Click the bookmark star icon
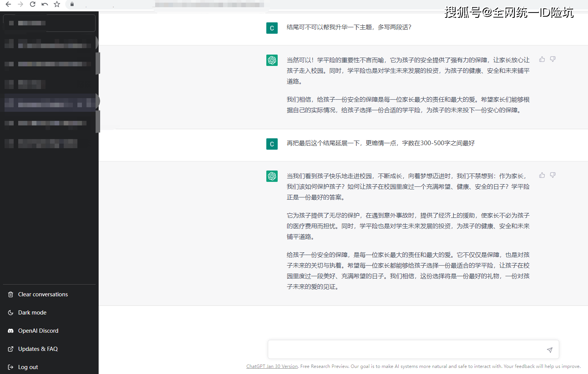Image resolution: width=588 pixels, height=374 pixels. [x=57, y=5]
